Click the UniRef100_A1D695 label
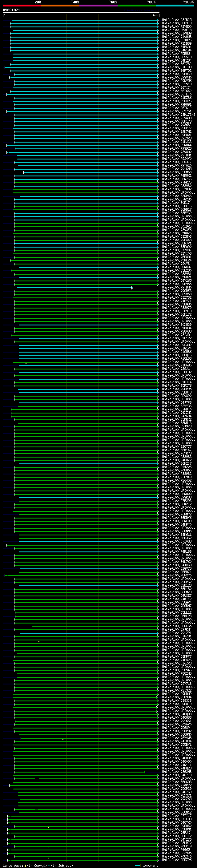The width and height of the screenshot is (197, 868). (x=176, y=365)
